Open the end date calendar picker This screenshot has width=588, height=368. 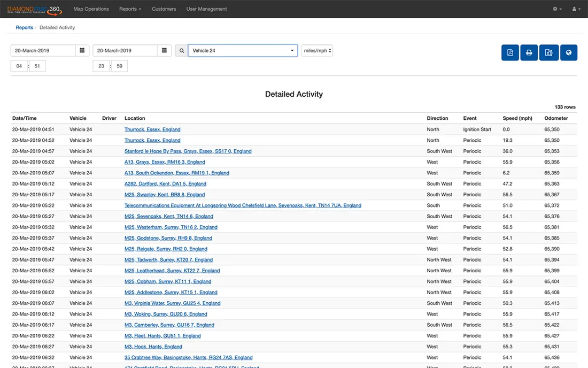tap(164, 51)
